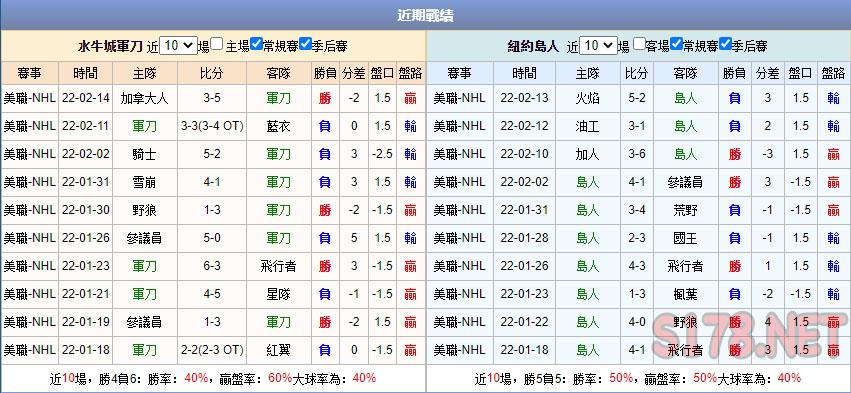Click the score 3-3(3-4 OT)
This screenshot has height=393, width=851.
[x=212, y=126]
